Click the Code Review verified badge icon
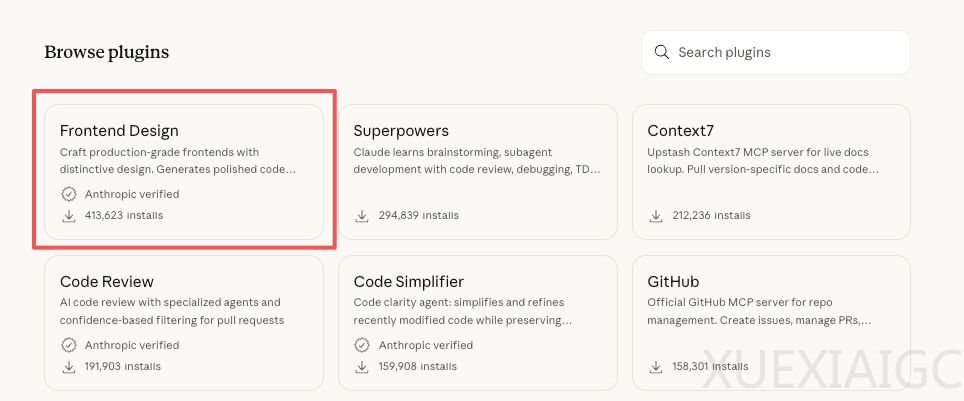 tap(69, 345)
